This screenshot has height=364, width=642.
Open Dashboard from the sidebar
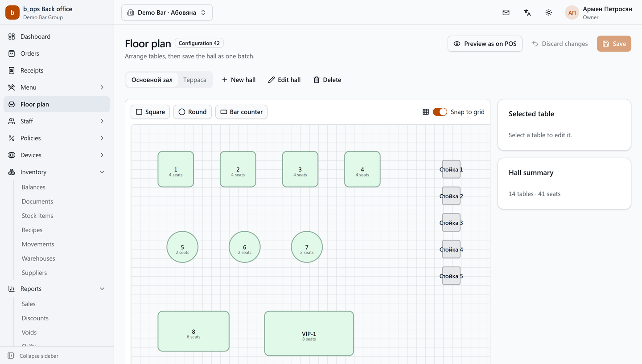click(x=57, y=37)
